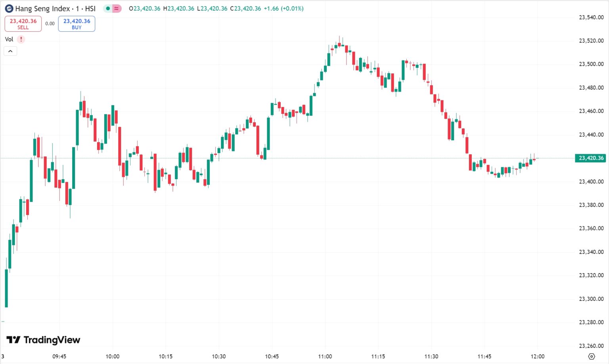Image resolution: width=609 pixels, height=364 pixels.
Task: Click the 23,500.00 label on the price scale
Action: [x=591, y=64]
